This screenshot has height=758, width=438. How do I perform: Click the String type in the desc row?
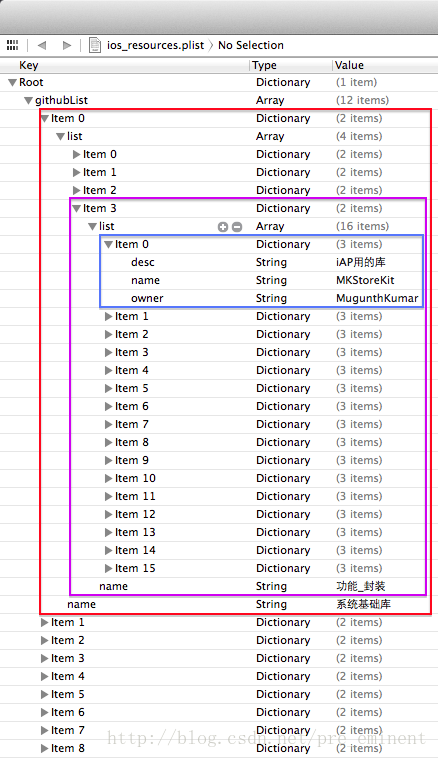click(271, 262)
